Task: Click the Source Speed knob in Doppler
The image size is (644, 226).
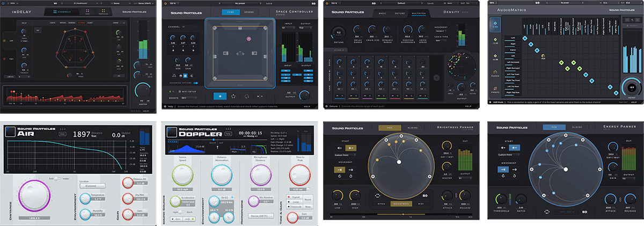Action: (x=182, y=174)
